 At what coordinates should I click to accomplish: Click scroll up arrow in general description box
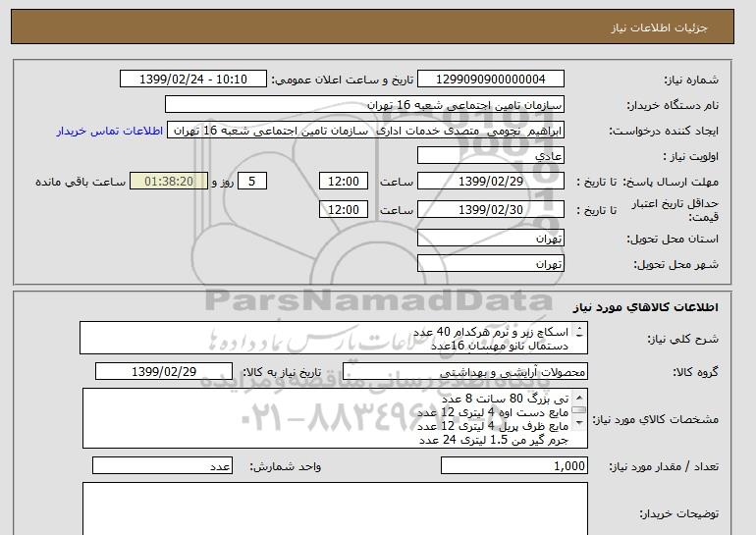(x=579, y=328)
